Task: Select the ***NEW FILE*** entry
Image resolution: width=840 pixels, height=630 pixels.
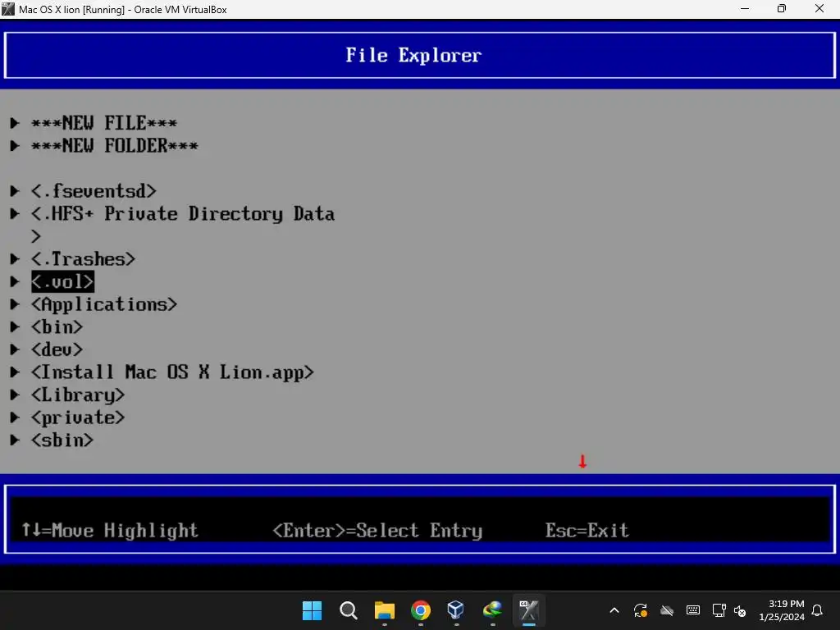Action: [x=104, y=123]
